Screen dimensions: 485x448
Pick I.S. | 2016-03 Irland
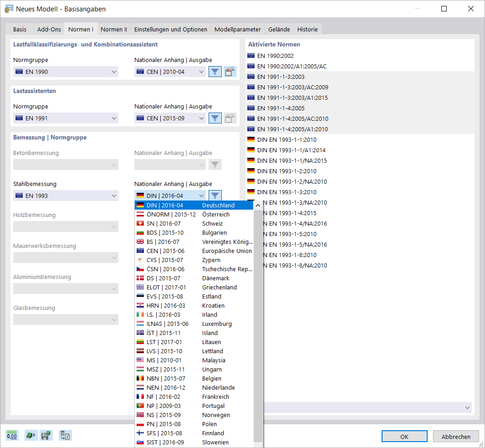(194, 315)
